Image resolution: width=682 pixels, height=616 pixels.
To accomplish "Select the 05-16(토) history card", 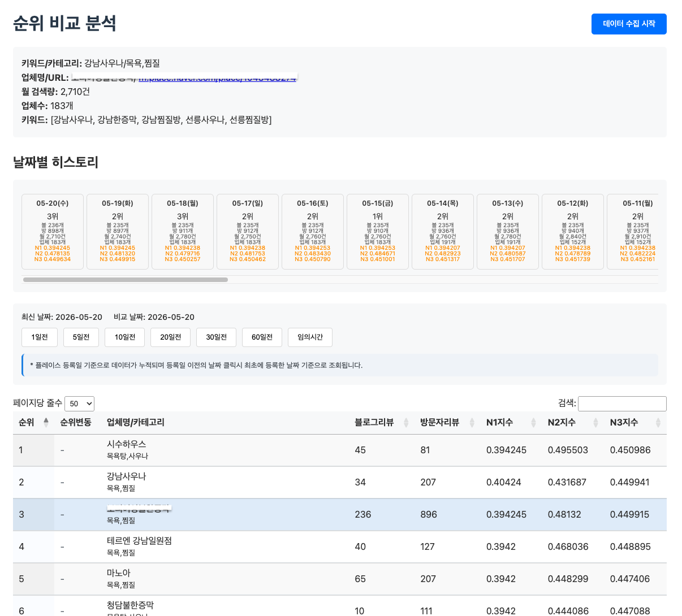I will coord(313,232).
